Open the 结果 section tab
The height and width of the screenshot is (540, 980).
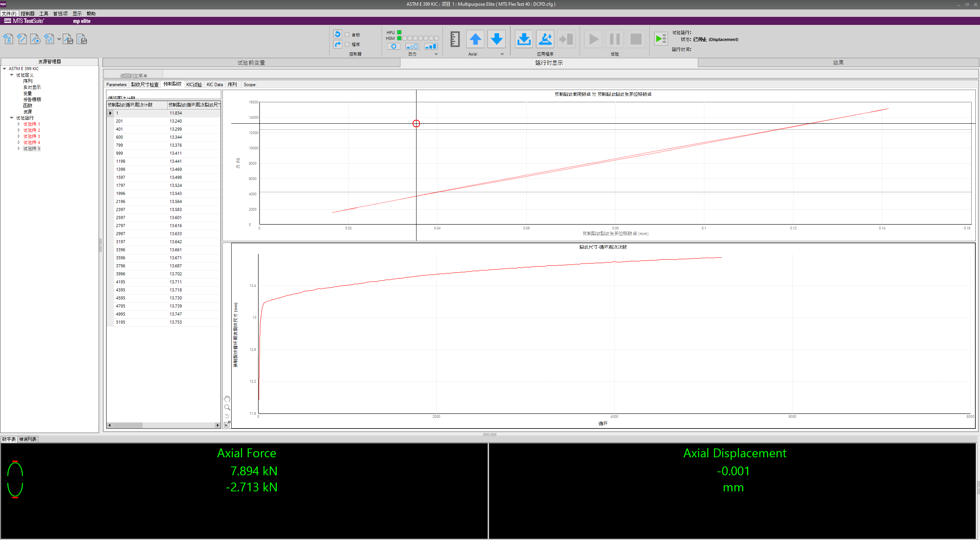tap(838, 62)
